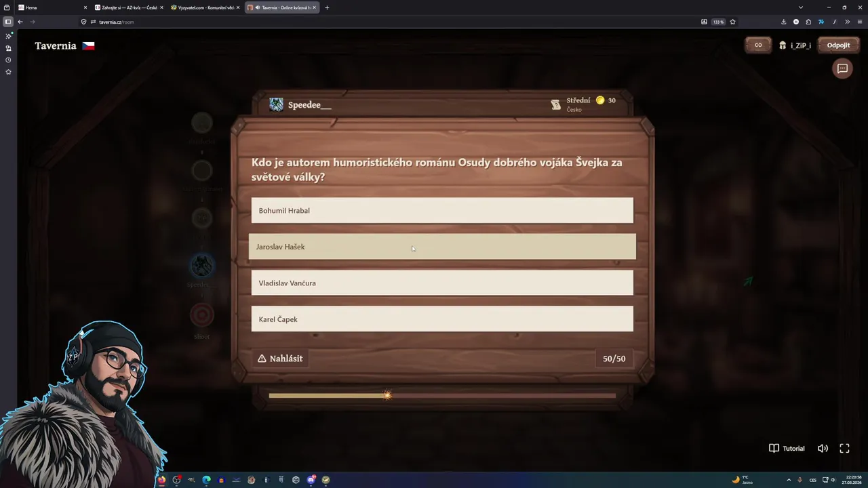Click the 50/50 question counter
Screen dimensions: 868x488
614,359
